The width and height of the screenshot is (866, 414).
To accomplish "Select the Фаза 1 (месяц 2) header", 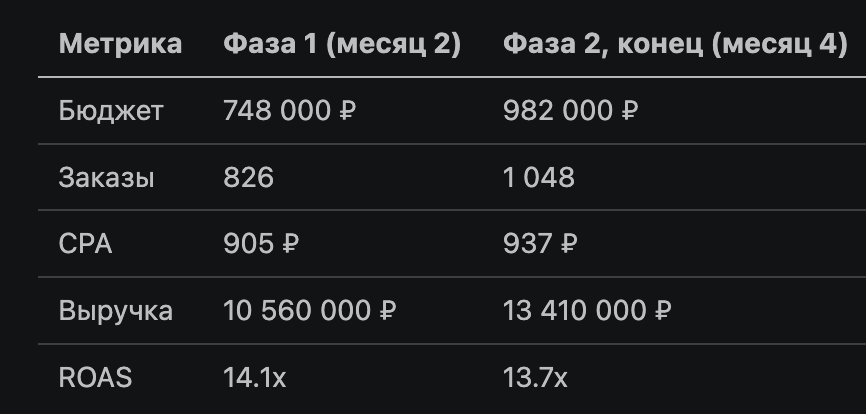I will (x=341, y=44).
